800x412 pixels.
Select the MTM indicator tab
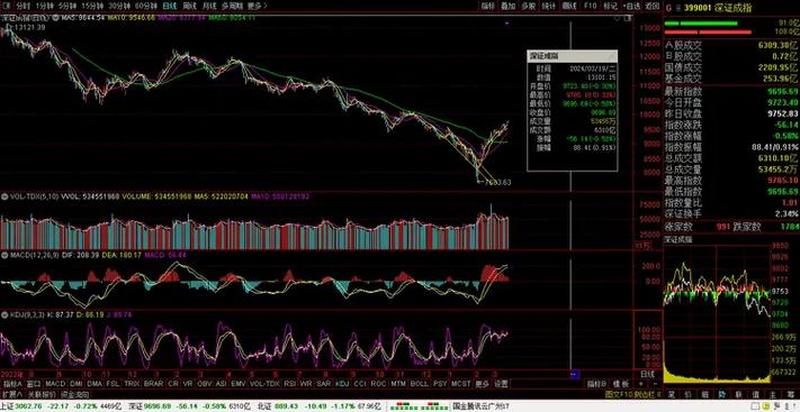[x=398, y=383]
